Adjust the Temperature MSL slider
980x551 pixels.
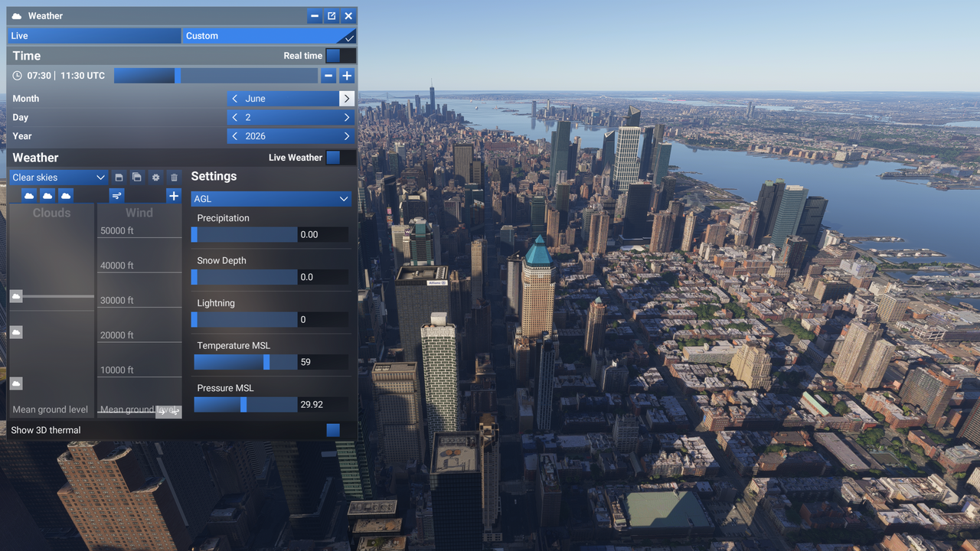pos(244,362)
